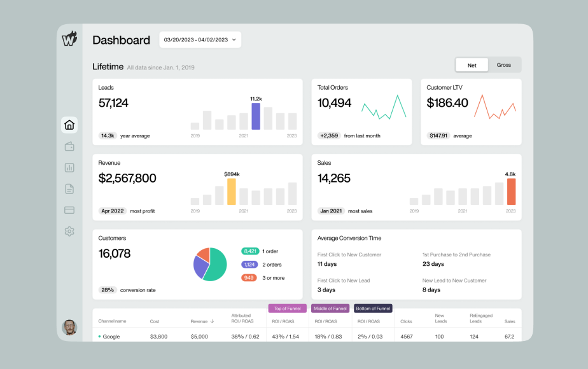Click the $3,800 cost cell
The width and height of the screenshot is (588, 369).
click(x=158, y=337)
